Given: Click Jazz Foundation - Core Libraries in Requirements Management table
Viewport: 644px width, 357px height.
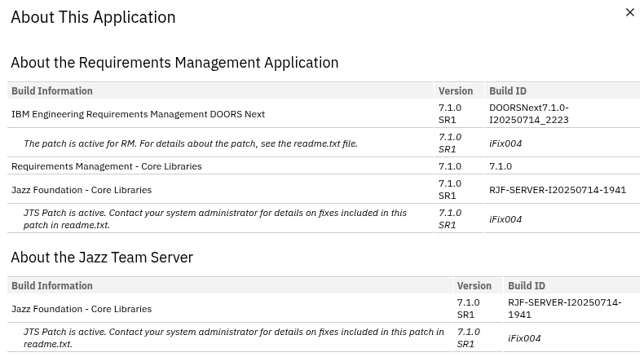Looking at the screenshot, I should (82, 190).
